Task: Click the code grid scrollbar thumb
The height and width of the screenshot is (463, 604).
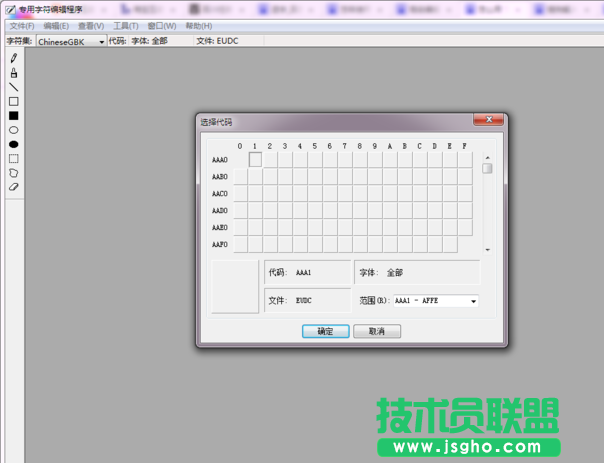Action: point(487,168)
